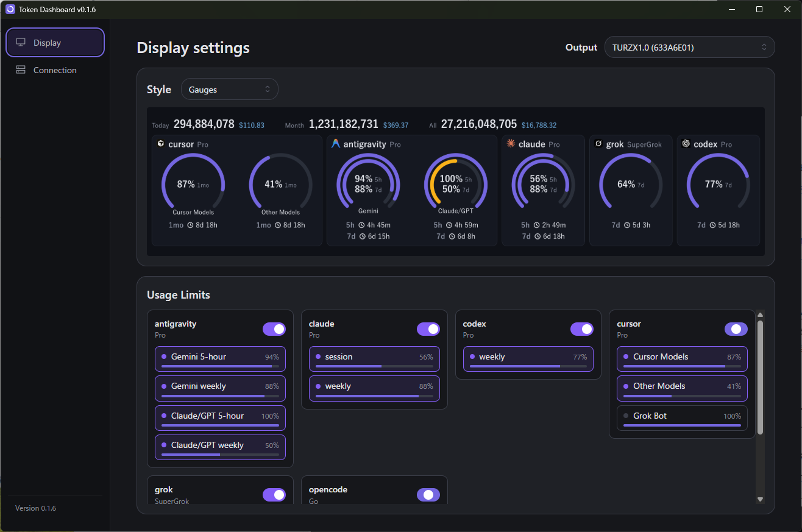This screenshot has width=802, height=532.
Task: Toggle the cursor usage limits switch
Action: pos(736,329)
